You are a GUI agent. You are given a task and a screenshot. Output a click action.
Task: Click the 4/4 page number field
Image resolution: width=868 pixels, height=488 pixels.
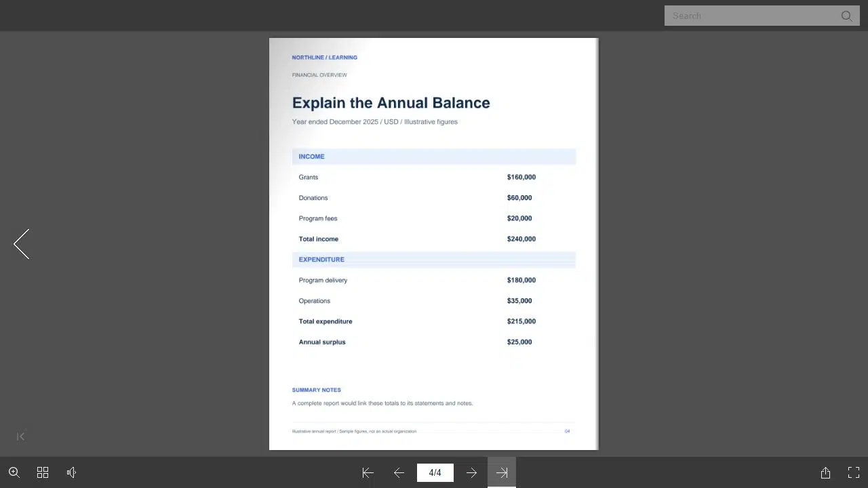coord(435,472)
